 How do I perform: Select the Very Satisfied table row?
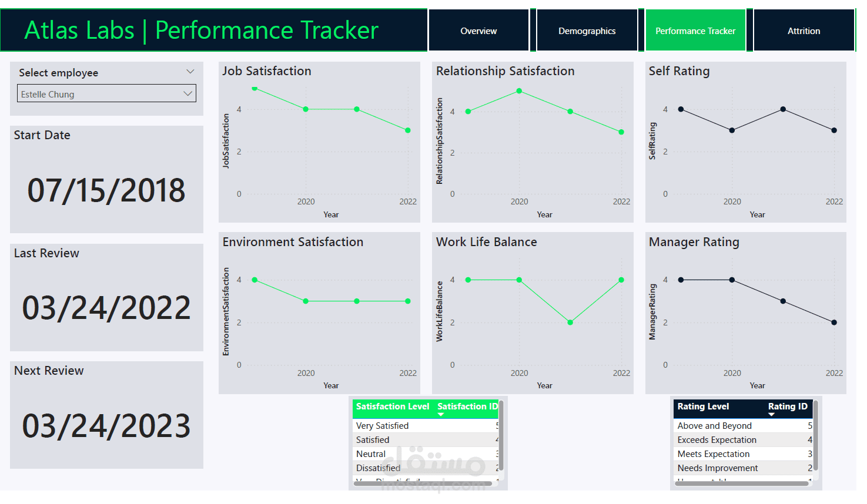tap(426, 426)
